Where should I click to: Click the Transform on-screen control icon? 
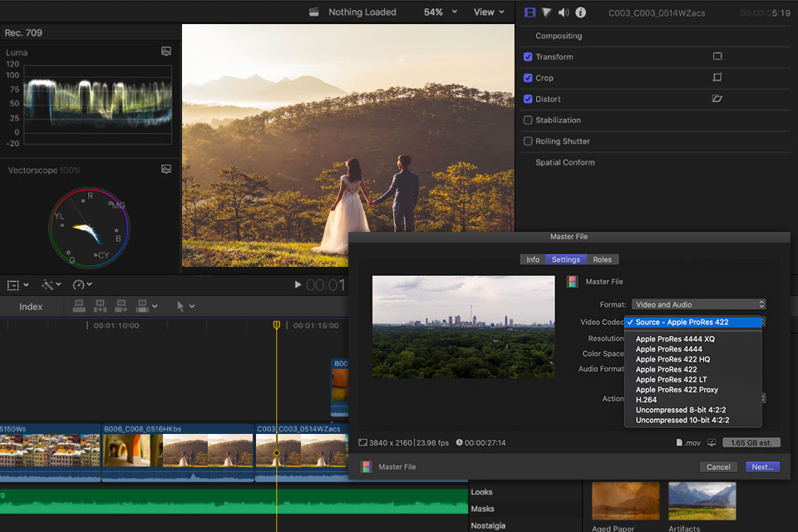tap(717, 57)
